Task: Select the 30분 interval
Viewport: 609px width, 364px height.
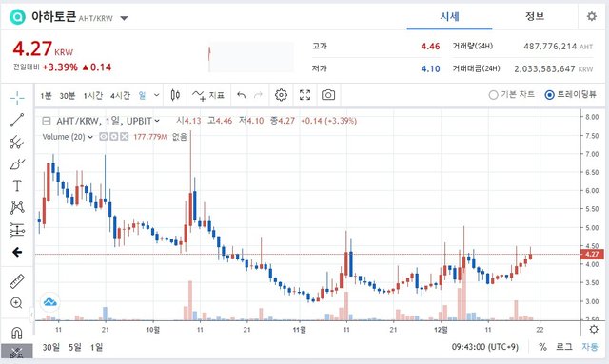Action: point(68,95)
